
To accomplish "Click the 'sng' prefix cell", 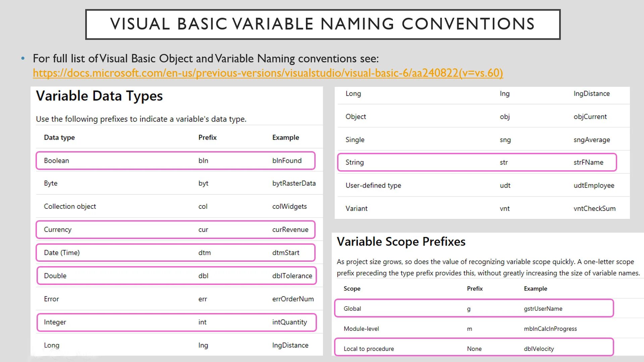I will [x=505, y=140].
